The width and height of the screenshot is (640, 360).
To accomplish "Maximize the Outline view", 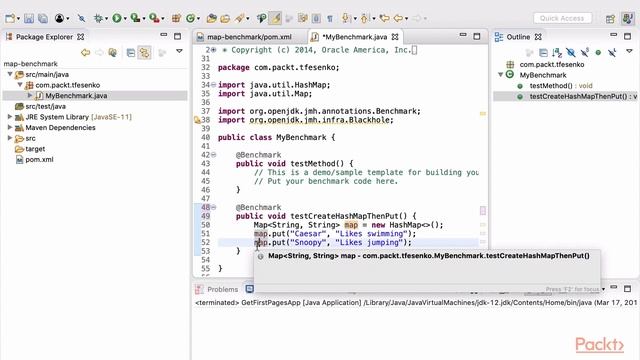I will pyautogui.click(x=627, y=36).
